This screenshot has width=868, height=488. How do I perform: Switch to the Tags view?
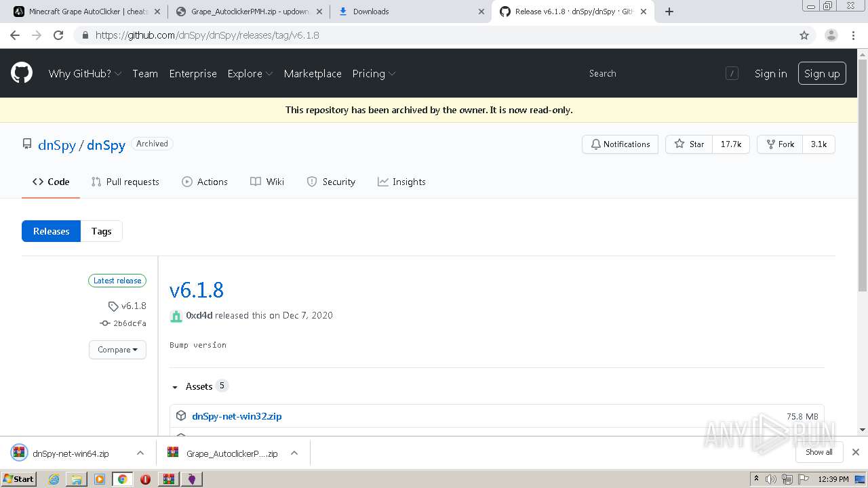tap(101, 231)
